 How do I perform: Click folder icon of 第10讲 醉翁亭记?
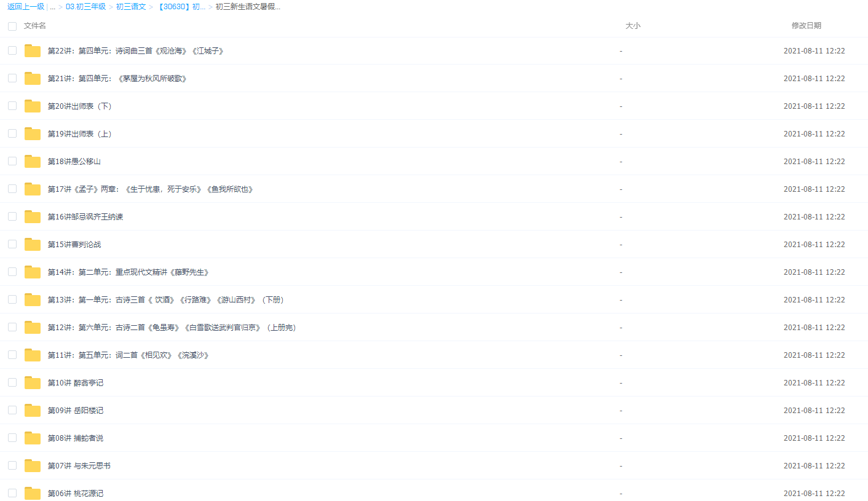point(33,383)
